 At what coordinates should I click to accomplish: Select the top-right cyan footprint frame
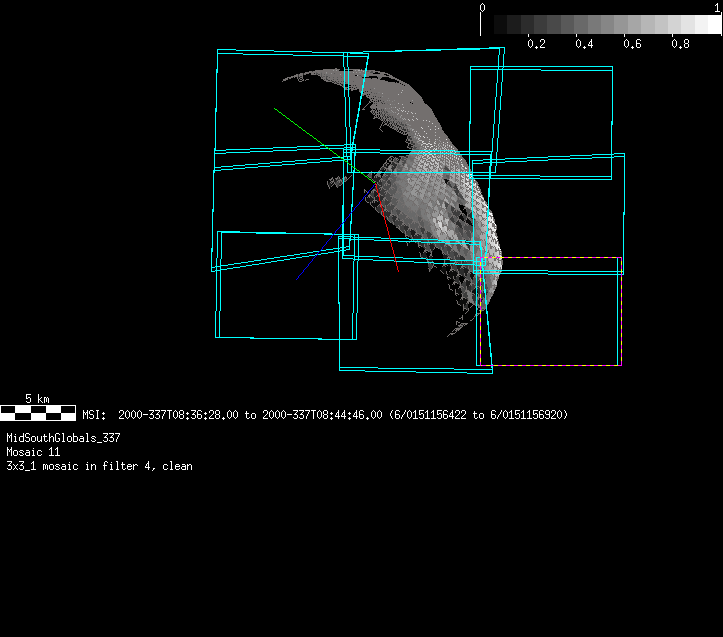(x=611, y=110)
